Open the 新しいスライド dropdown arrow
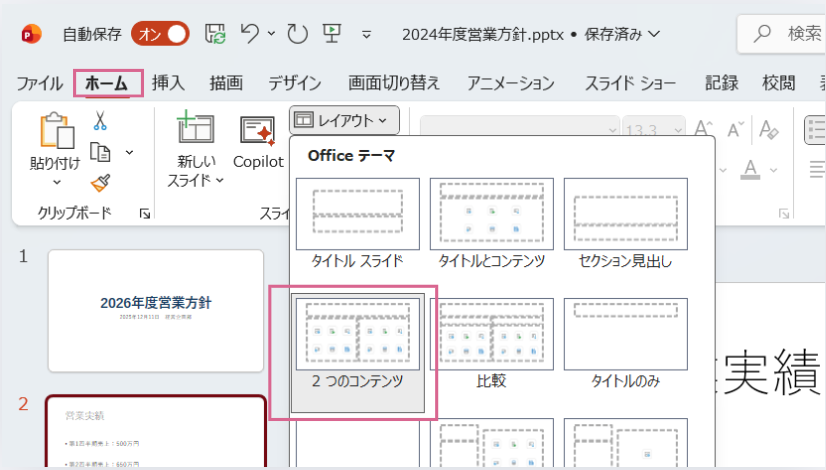The image size is (826, 470). click(x=219, y=181)
